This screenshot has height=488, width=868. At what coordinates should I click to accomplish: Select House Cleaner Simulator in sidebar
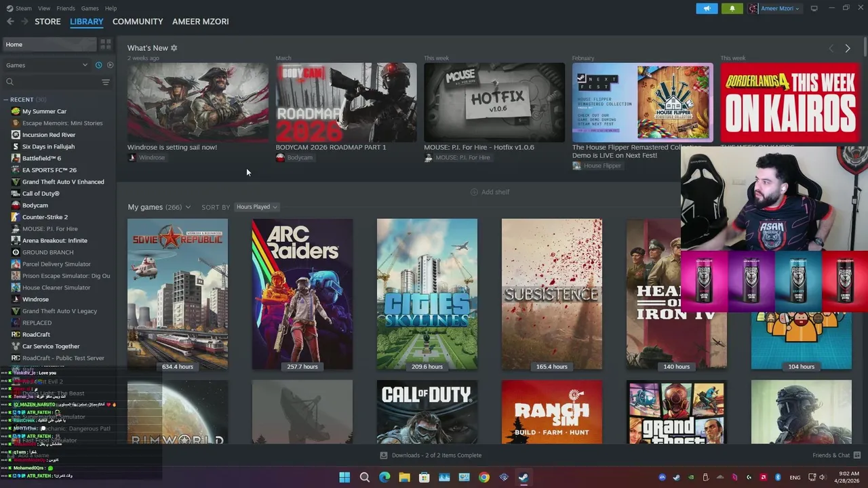[56, 287]
